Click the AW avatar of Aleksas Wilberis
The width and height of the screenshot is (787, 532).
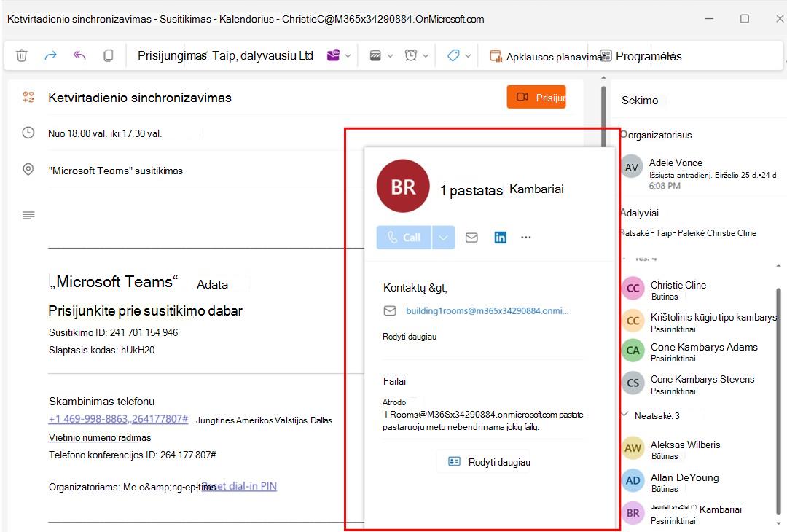click(633, 448)
